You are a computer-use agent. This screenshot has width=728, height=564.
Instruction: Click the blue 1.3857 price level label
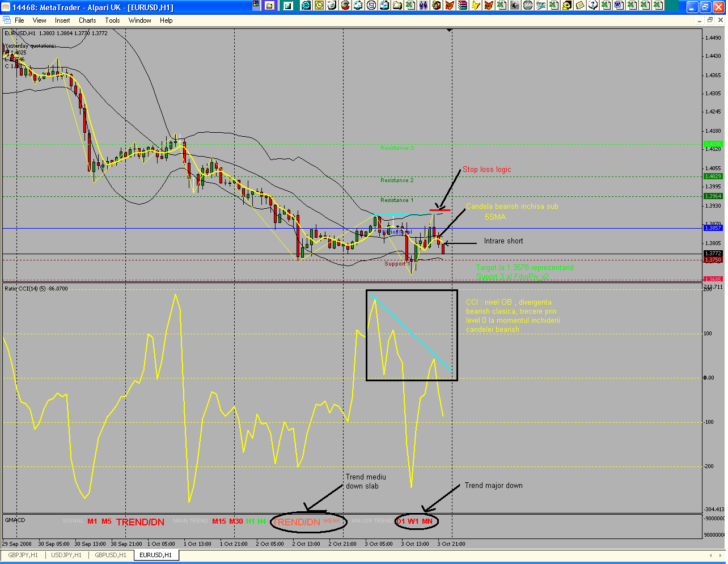pos(713,228)
